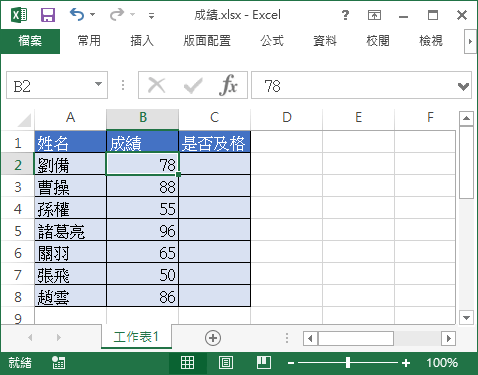This screenshot has width=478, height=375.
Task: Expand the formula bar chevron
Action: point(464,87)
